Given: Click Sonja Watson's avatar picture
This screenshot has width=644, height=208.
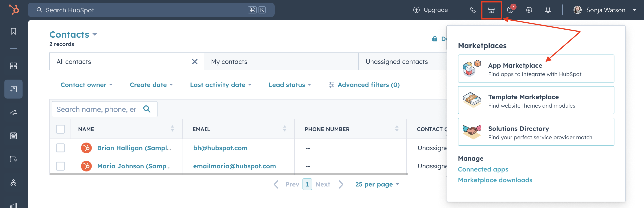Looking at the screenshot, I should tap(577, 10).
